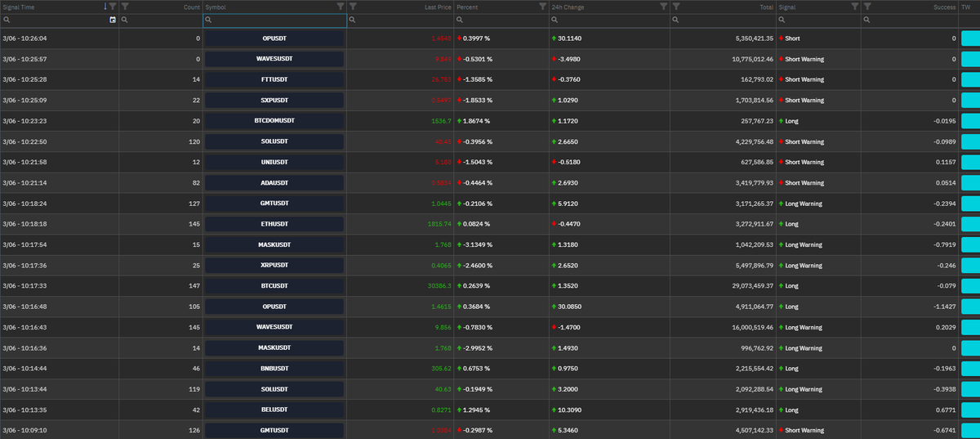Open the MASKUSDT symbol at 10:17:54
Viewport: 980px width, 439px height.
point(274,244)
